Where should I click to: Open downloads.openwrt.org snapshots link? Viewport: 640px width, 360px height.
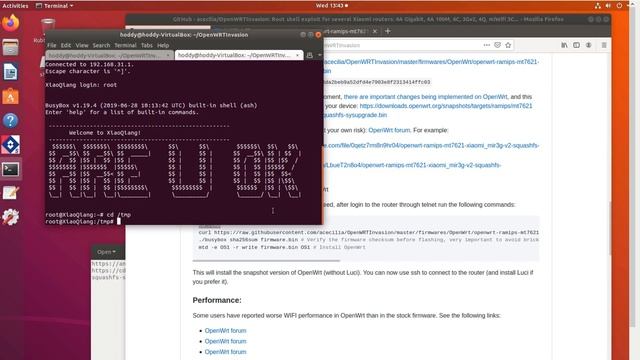pyautogui.click(x=446, y=106)
